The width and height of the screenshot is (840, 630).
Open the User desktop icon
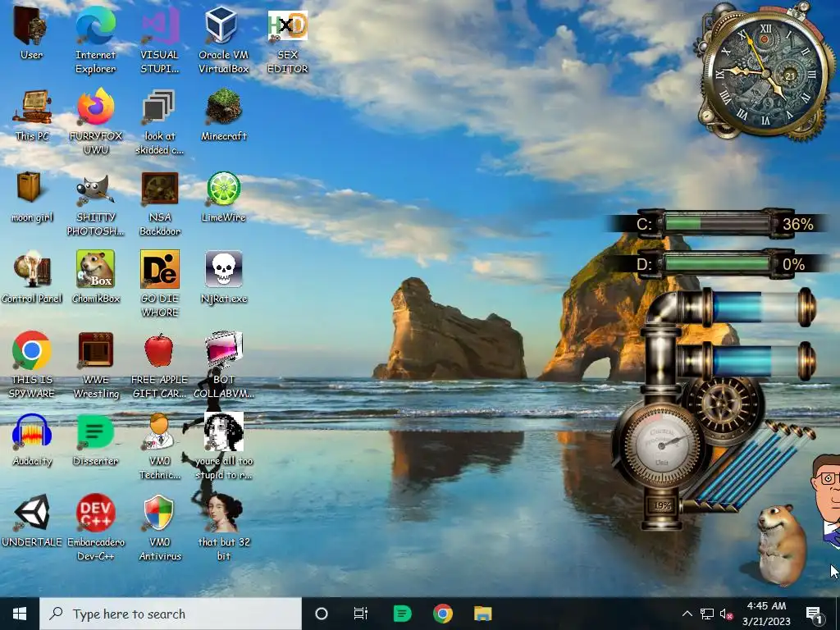coord(31,33)
